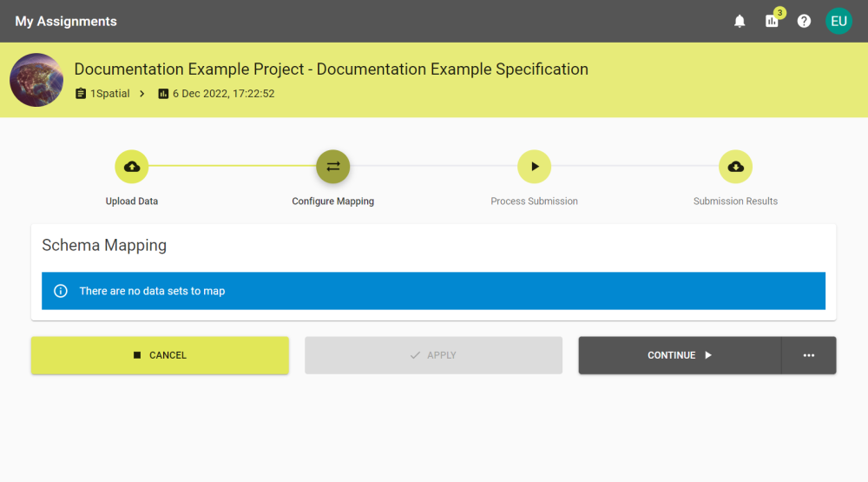The width and height of the screenshot is (868, 482).
Task: Click the Documentation Example Project title
Action: [x=331, y=69]
